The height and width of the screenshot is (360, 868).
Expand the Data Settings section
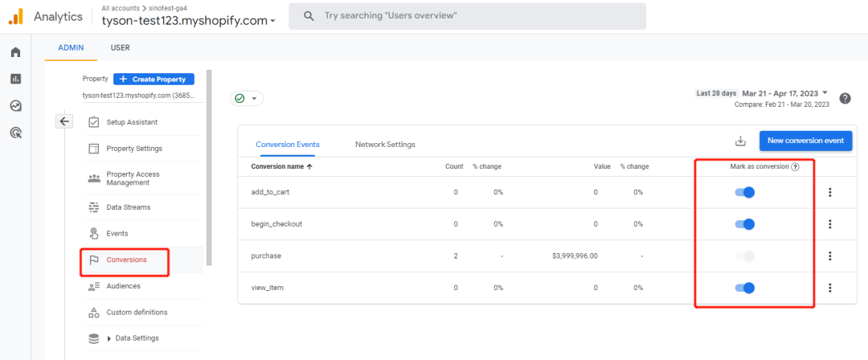click(109, 338)
